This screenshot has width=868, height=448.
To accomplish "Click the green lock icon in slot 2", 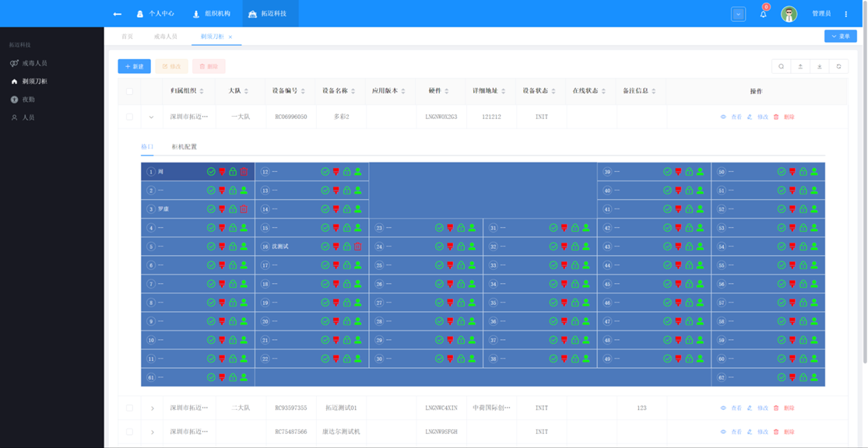I will click(x=233, y=191).
